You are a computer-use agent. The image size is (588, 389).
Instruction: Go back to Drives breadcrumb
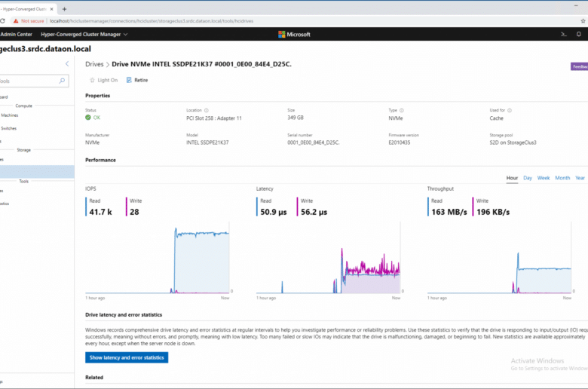[x=94, y=64]
